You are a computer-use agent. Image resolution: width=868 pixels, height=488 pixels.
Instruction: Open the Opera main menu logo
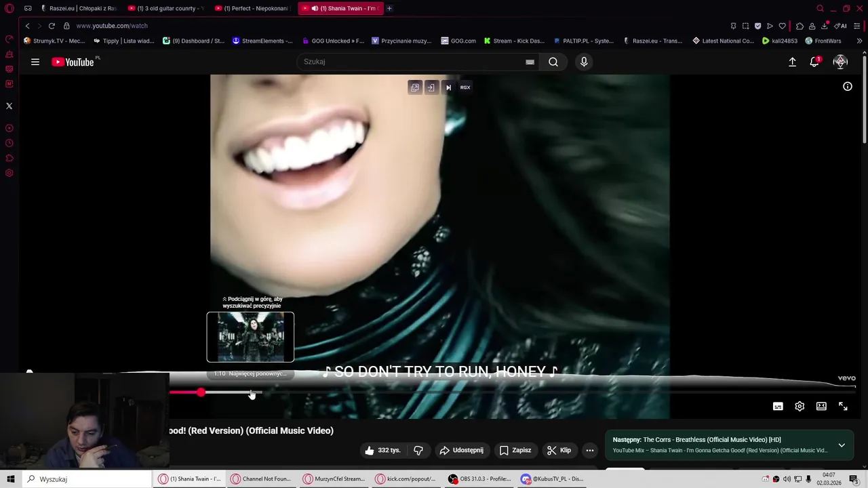(x=9, y=8)
